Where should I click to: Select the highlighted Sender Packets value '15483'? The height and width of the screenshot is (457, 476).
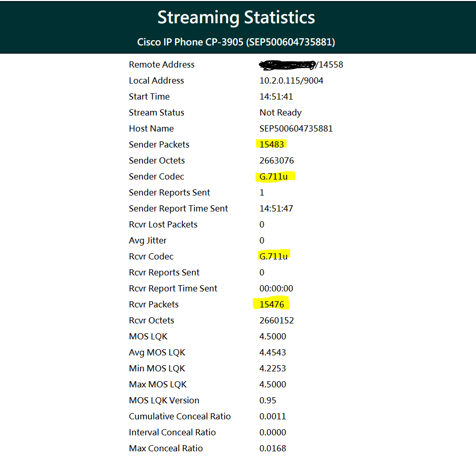pos(272,144)
